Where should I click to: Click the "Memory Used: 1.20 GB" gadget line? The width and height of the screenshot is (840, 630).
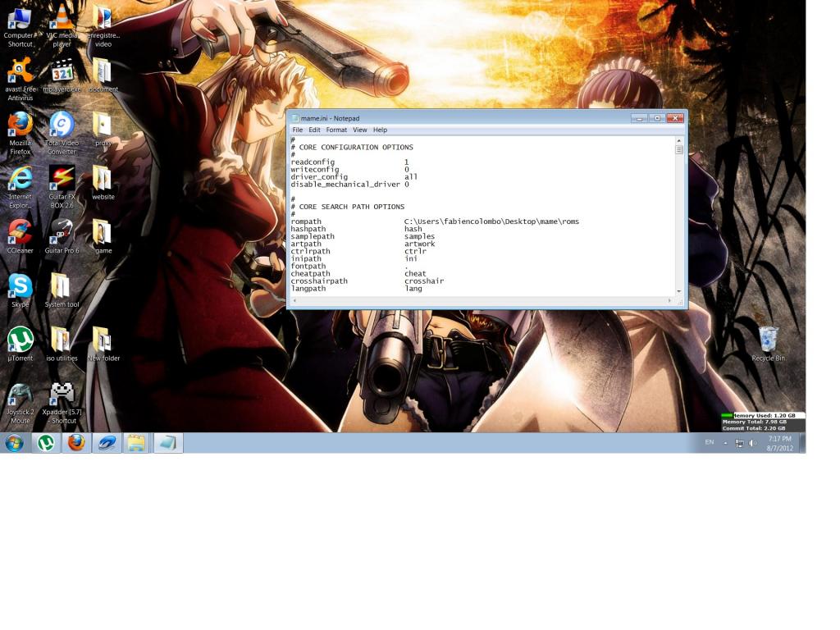pyautogui.click(x=765, y=415)
